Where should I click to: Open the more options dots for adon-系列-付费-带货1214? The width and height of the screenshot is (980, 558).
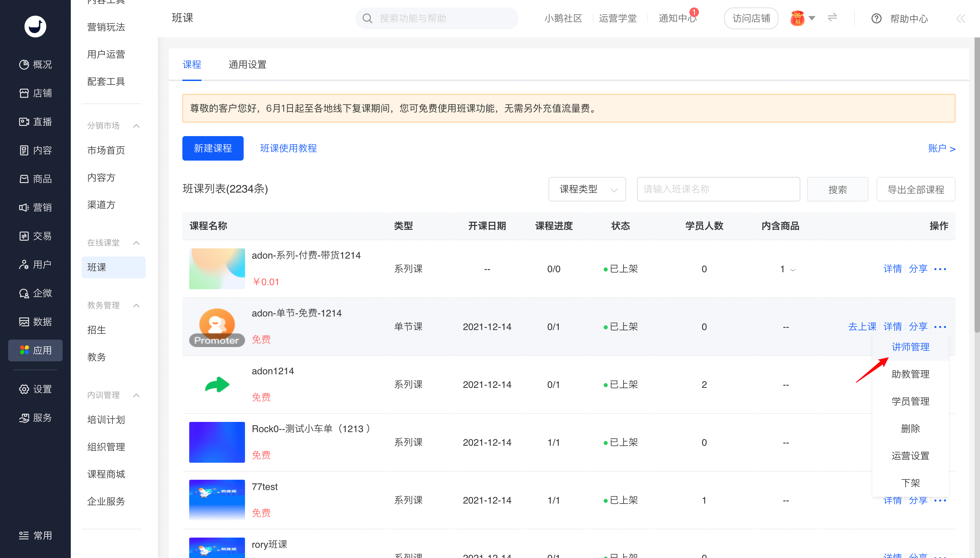[x=940, y=269]
